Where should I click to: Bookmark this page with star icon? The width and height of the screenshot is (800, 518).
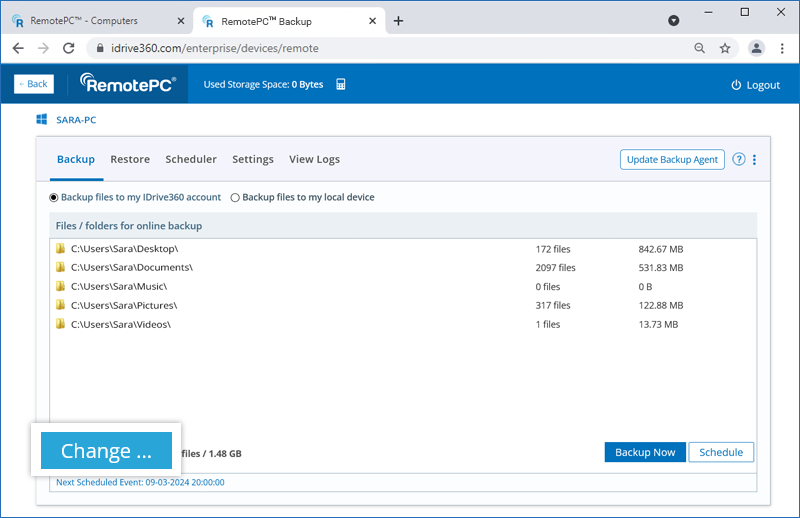tap(725, 48)
